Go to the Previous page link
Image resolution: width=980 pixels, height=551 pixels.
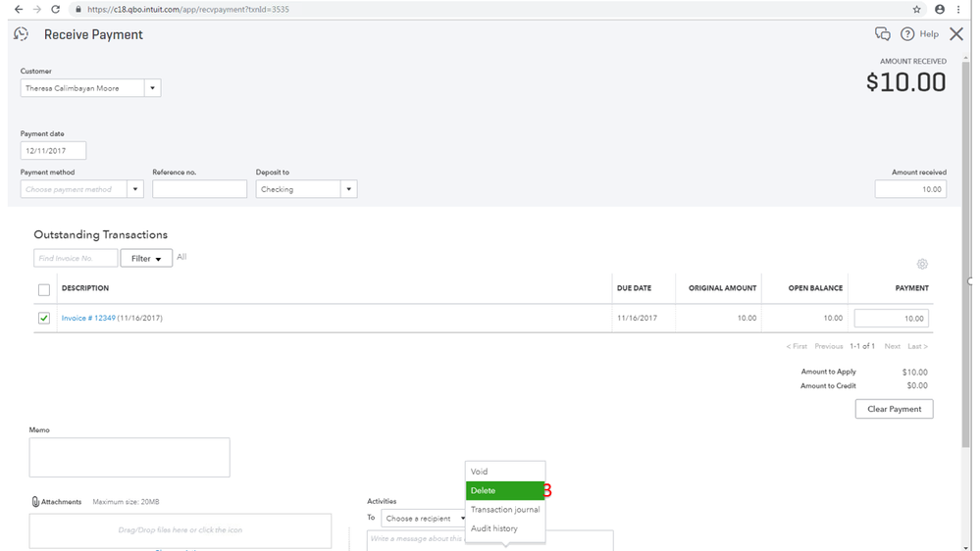tap(828, 346)
